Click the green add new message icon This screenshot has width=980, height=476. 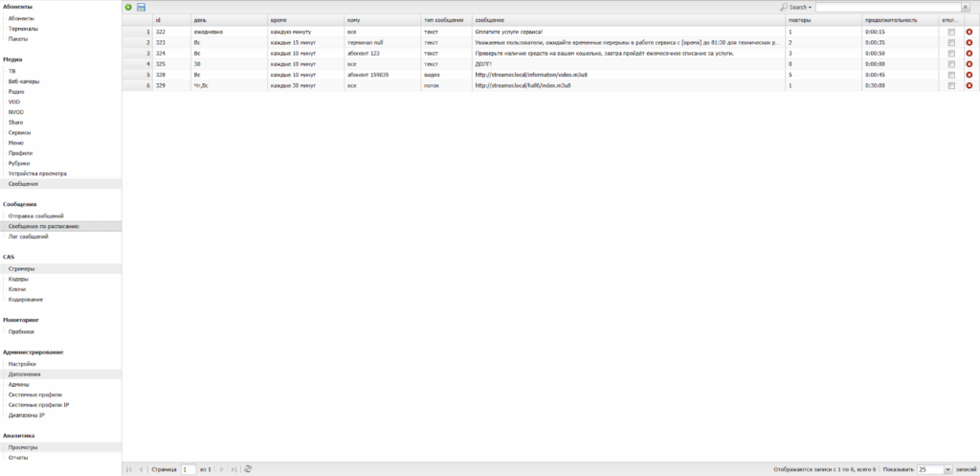[129, 7]
